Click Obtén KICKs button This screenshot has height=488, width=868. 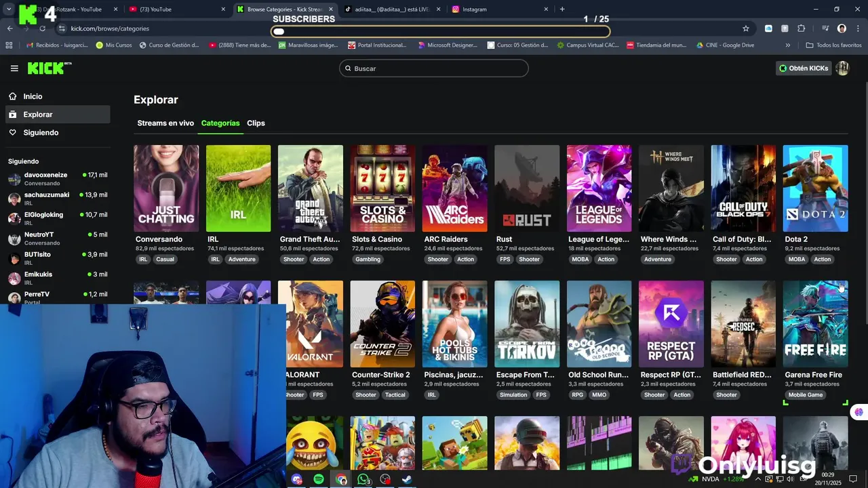pos(804,68)
